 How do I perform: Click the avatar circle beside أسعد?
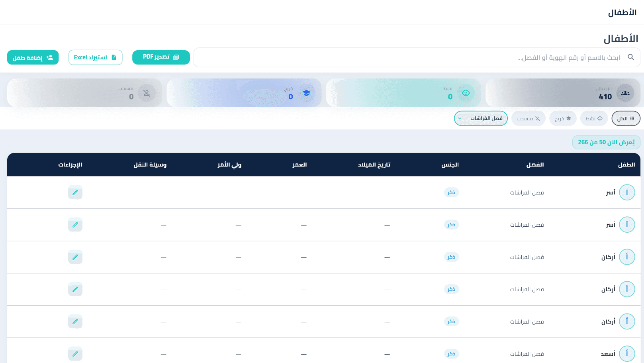tap(627, 354)
